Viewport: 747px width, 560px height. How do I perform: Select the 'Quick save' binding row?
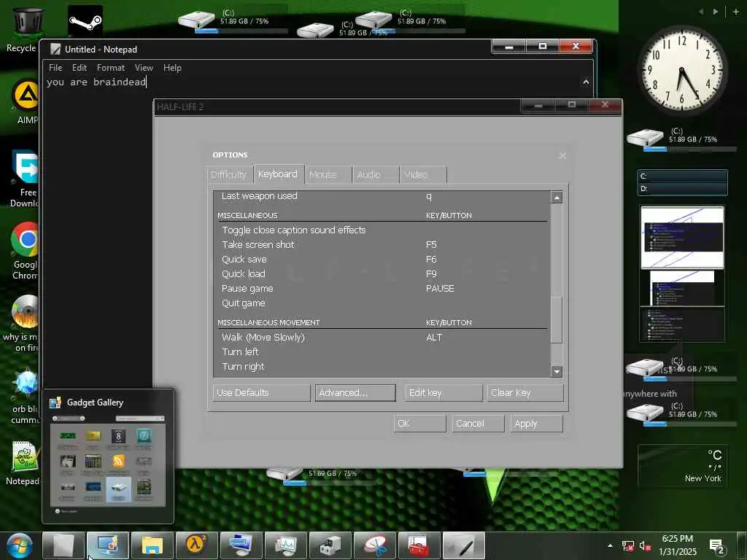382,260
